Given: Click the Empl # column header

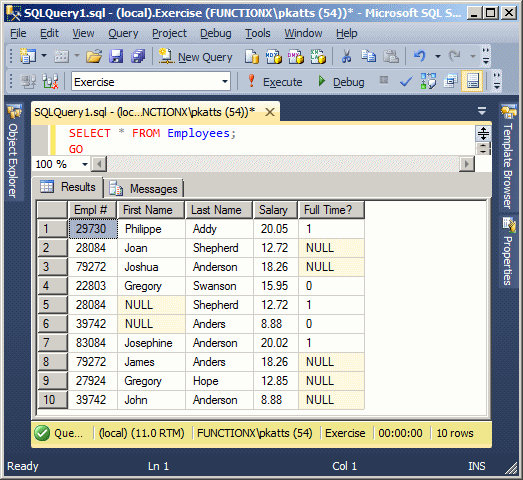Looking at the screenshot, I should [x=92, y=210].
